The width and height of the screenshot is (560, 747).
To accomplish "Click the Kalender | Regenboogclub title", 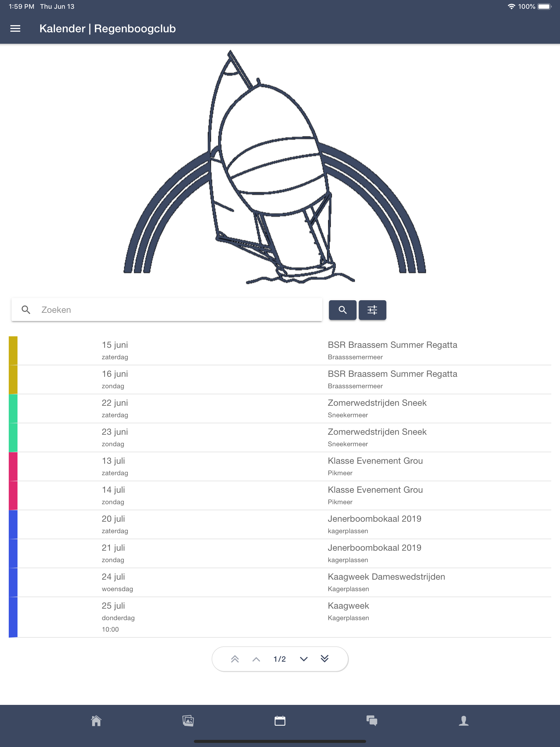I will (107, 29).
